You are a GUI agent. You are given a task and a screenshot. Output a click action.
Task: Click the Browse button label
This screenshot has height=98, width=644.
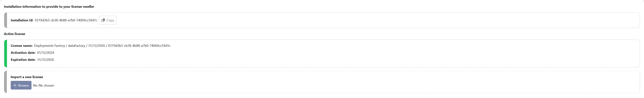(24, 85)
